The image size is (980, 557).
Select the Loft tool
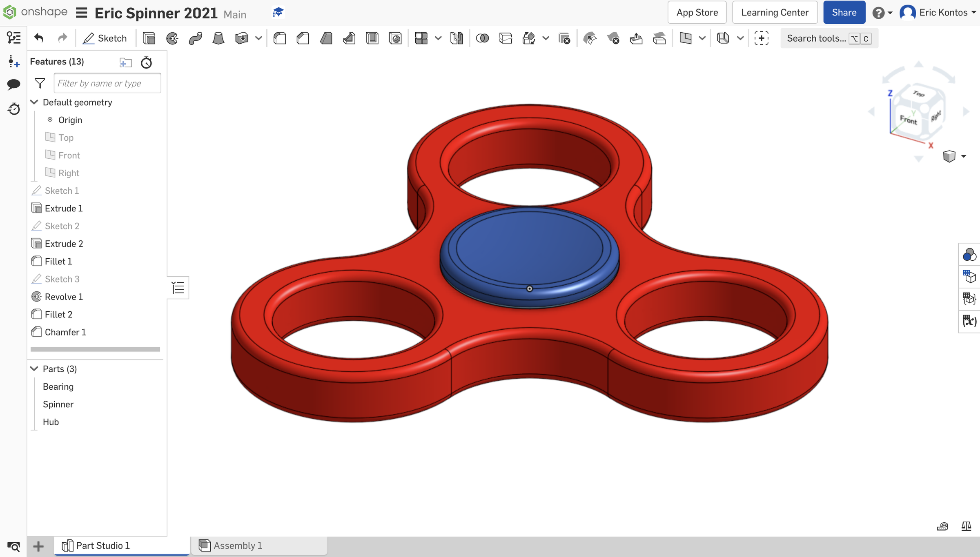click(x=218, y=38)
